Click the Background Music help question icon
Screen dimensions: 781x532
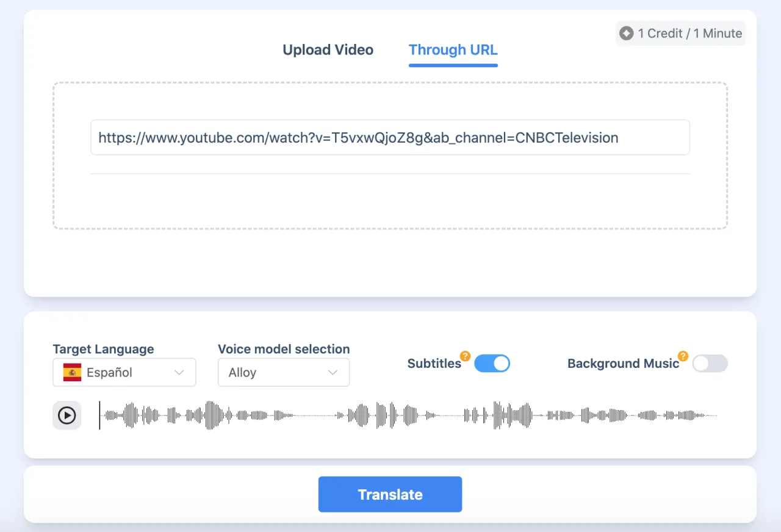click(683, 356)
